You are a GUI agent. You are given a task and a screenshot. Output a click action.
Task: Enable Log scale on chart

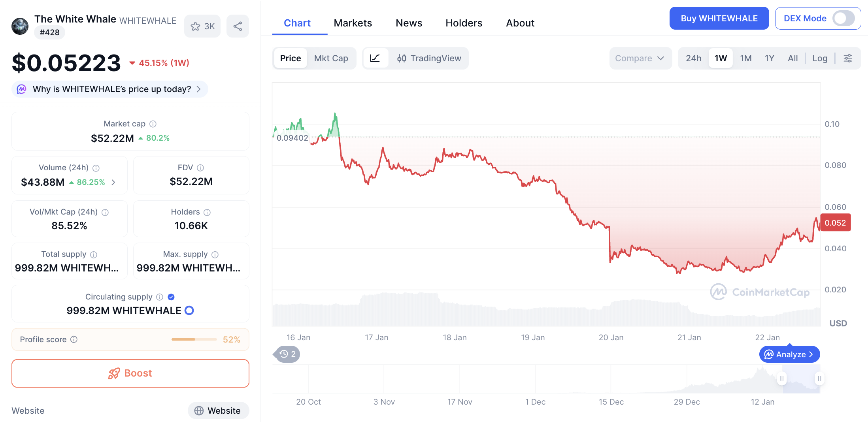click(820, 58)
